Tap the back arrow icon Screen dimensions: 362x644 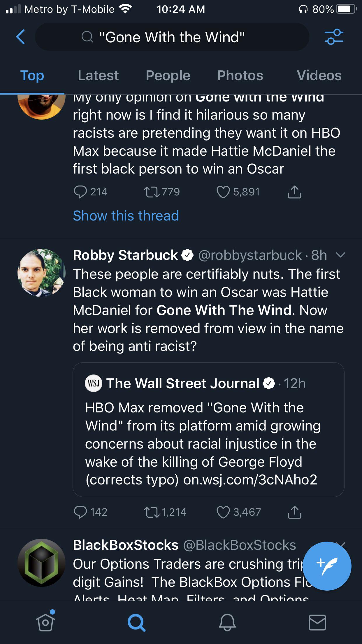[x=20, y=37]
